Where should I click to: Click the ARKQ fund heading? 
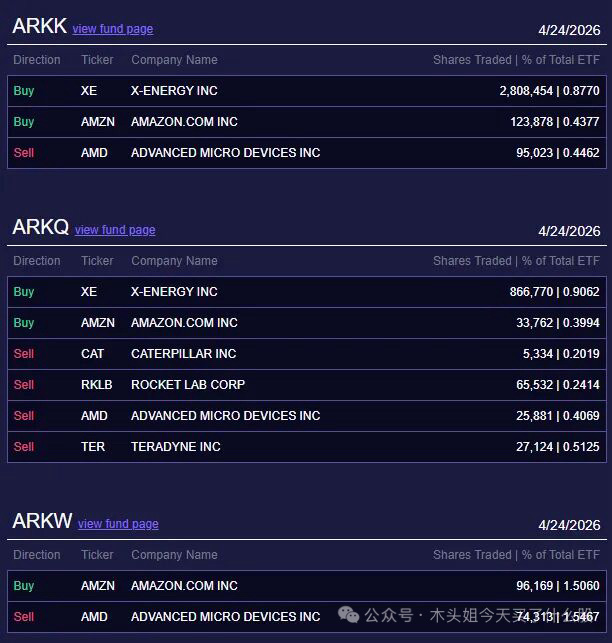point(40,228)
